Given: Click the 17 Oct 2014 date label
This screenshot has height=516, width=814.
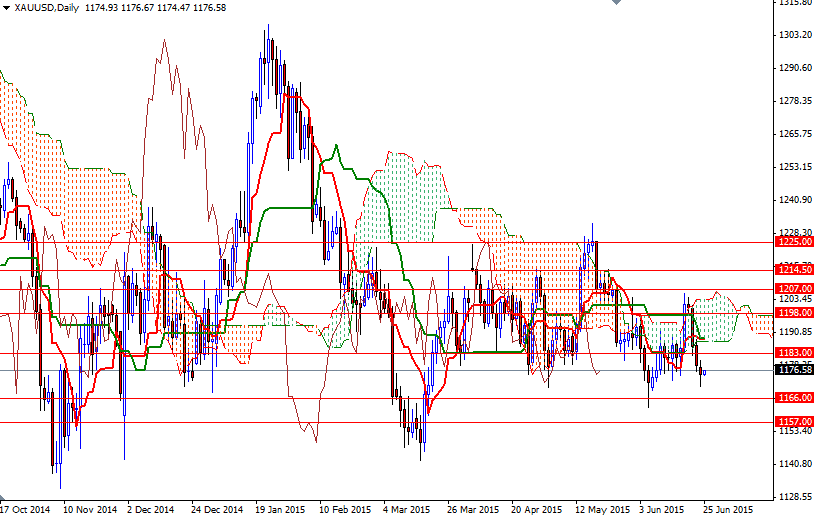Looking at the screenshot, I should tap(25, 508).
